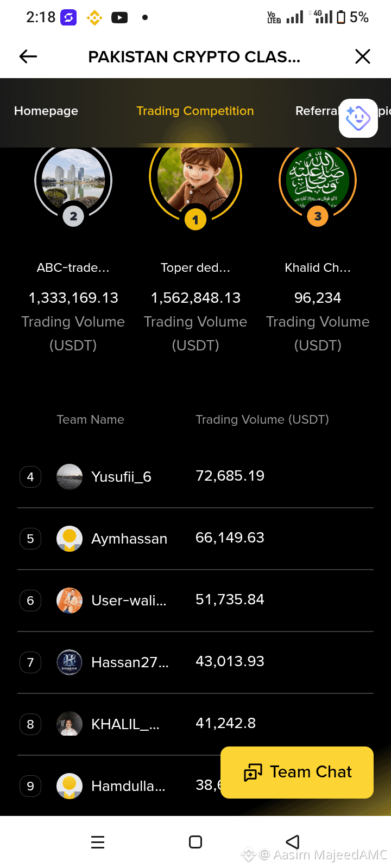Screen dimensions: 391x868
Task: Switch to the Homepage tab
Action: (46, 111)
